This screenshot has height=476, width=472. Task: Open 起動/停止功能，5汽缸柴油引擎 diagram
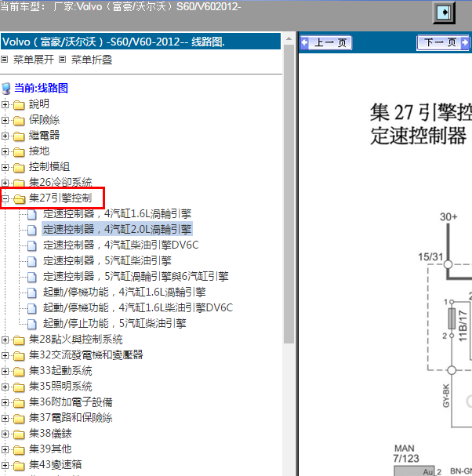click(x=114, y=324)
